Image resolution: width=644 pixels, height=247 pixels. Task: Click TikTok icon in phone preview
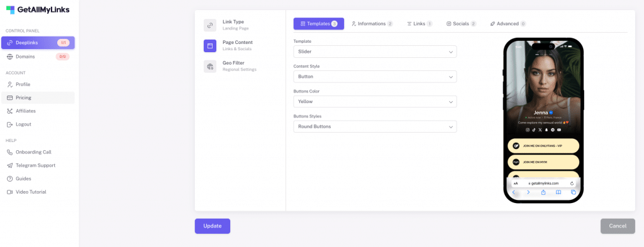pos(534,129)
